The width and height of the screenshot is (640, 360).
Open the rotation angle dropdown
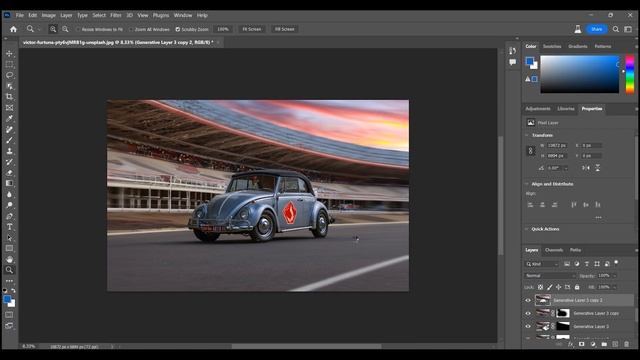[566, 168]
